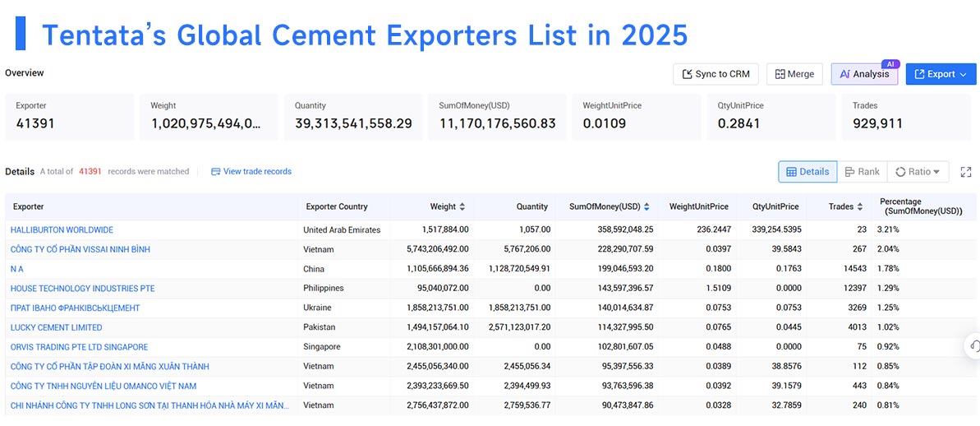Click the Quantity column header
Screen dimensions: 980x426
(x=531, y=206)
